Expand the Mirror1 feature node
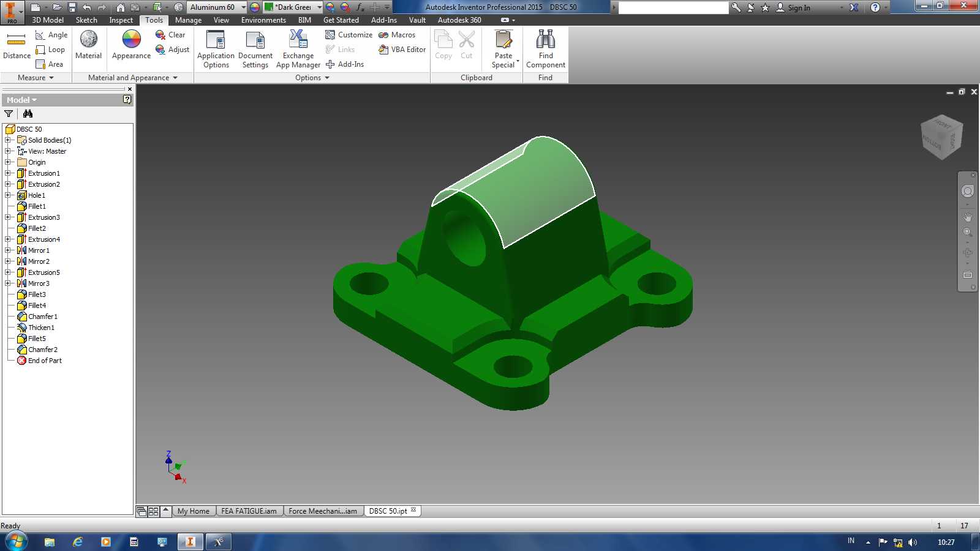Viewport: 980px width, 551px height. tap(8, 250)
